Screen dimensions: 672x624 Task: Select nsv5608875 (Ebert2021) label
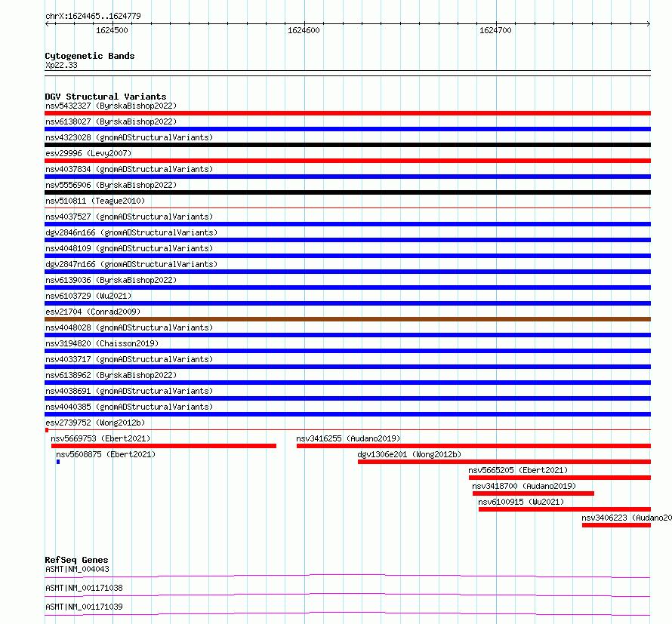click(x=106, y=454)
